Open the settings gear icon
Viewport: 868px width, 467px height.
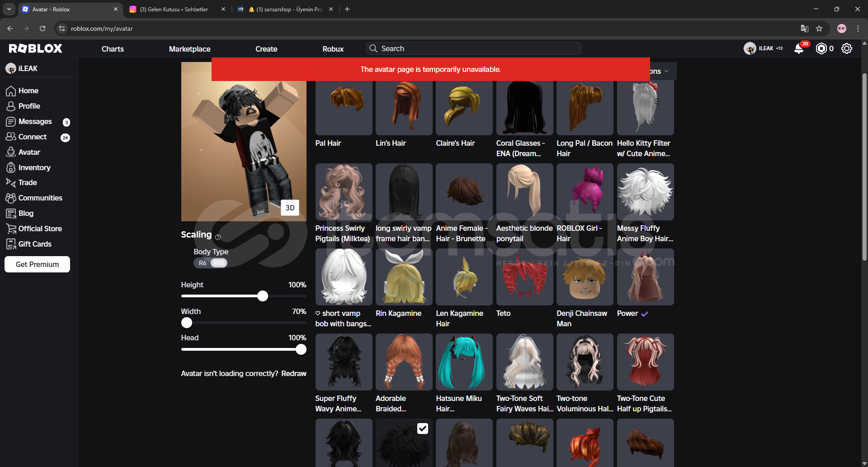click(x=847, y=48)
